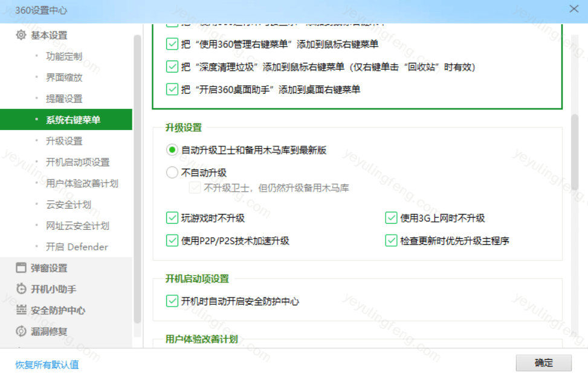Toggle 检查更新时优先升级主程序 checkbox
This screenshot has height=378, width=588.
[391, 241]
